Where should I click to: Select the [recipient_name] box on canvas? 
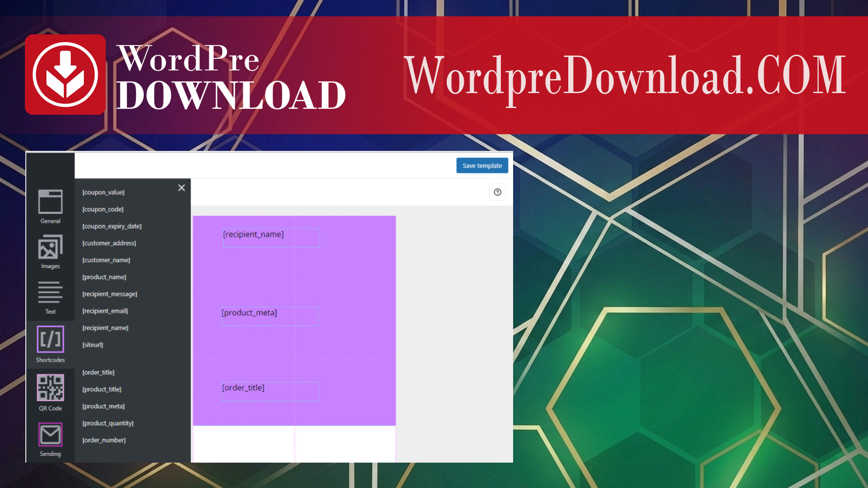coord(271,238)
